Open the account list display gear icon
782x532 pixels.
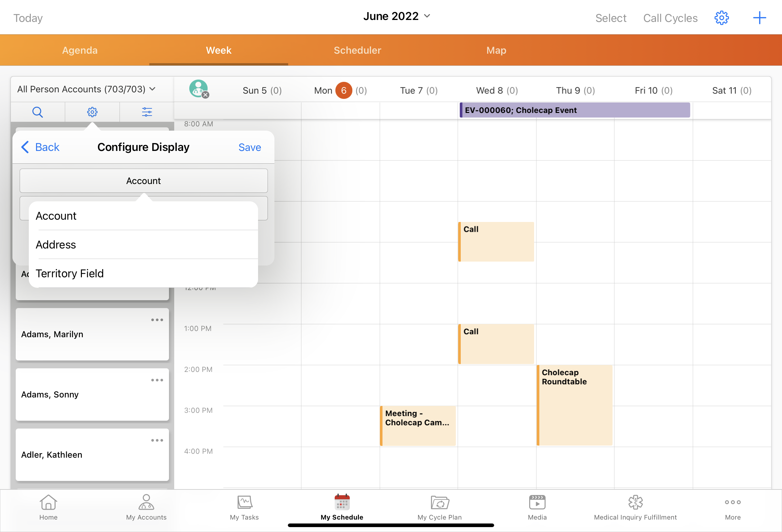tap(92, 112)
